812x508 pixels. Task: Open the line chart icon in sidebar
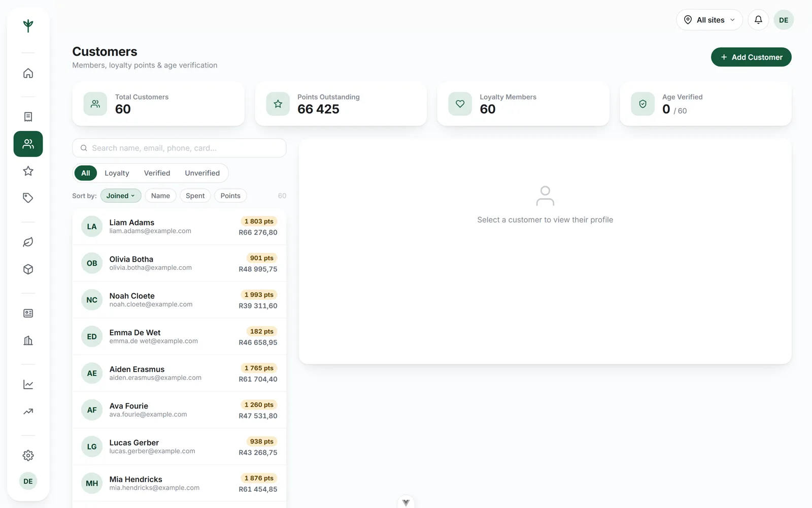pyautogui.click(x=28, y=385)
